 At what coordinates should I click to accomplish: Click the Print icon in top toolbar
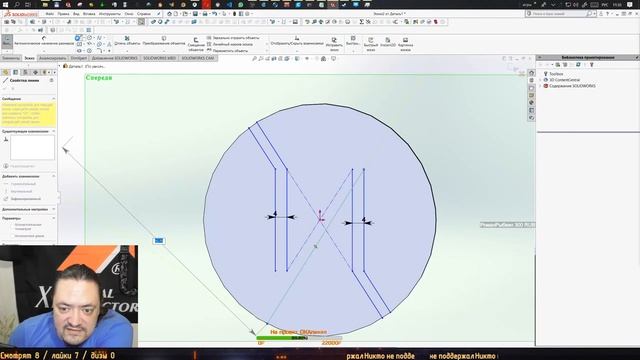(x=205, y=14)
